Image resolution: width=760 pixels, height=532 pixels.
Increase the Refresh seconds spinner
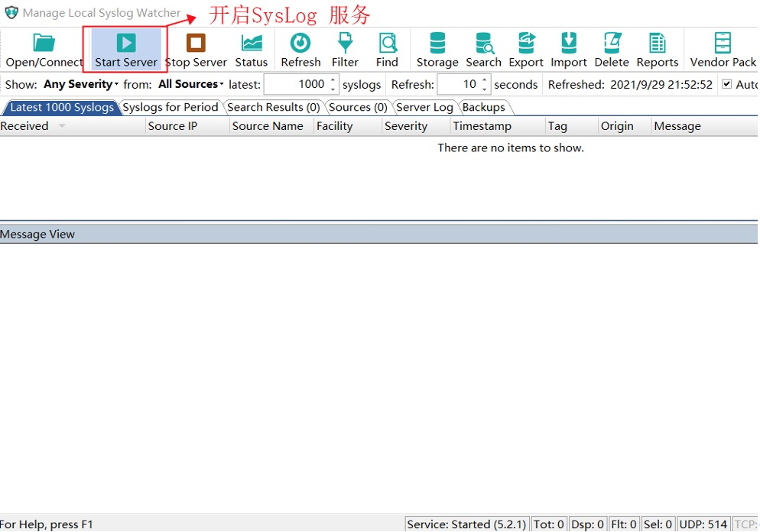coord(484,80)
